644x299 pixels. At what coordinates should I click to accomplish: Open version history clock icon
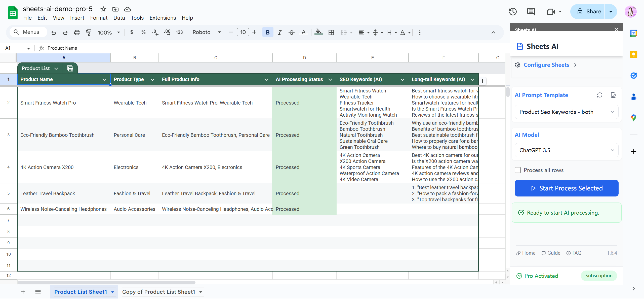[513, 12]
